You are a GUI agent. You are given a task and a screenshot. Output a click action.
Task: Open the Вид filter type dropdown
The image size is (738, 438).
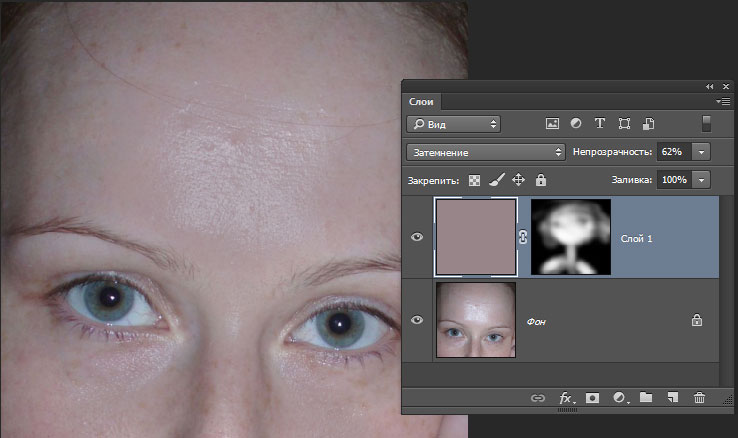click(x=453, y=124)
